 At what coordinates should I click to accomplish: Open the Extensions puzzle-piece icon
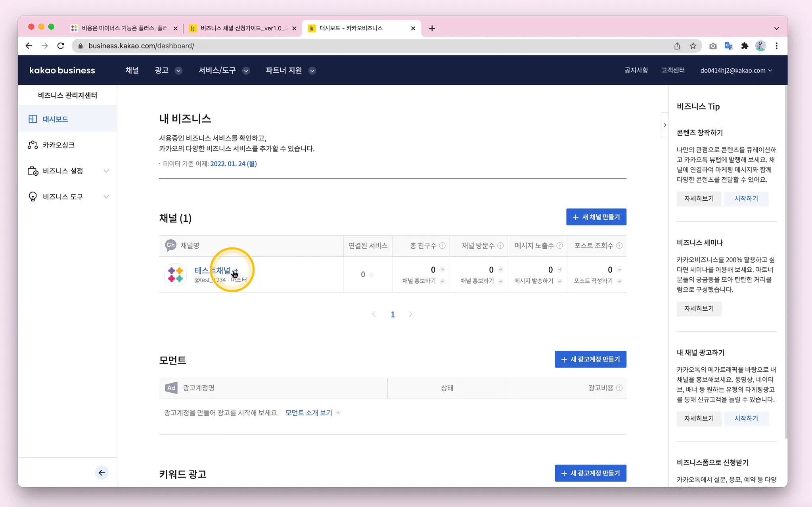745,46
